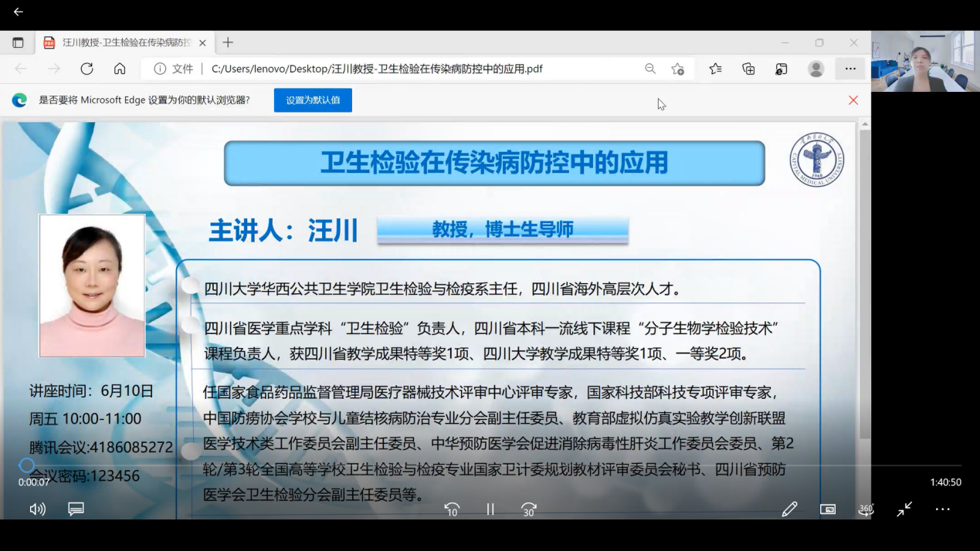Pause the video playback

tap(490, 509)
